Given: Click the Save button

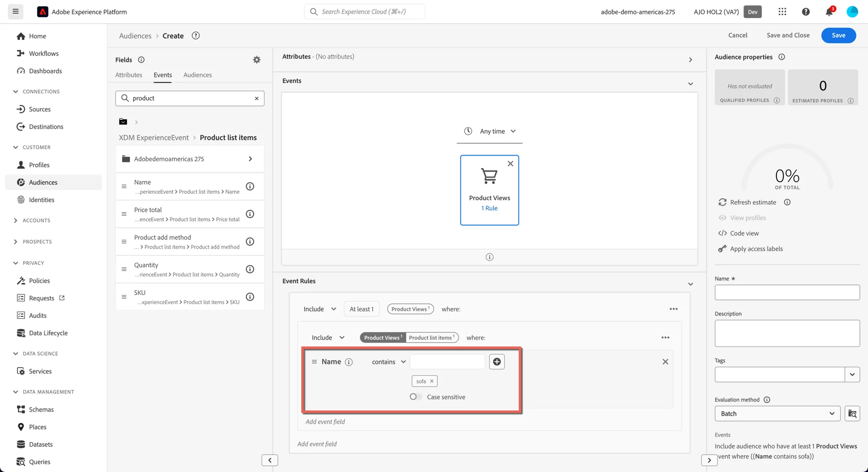Looking at the screenshot, I should tap(838, 35).
